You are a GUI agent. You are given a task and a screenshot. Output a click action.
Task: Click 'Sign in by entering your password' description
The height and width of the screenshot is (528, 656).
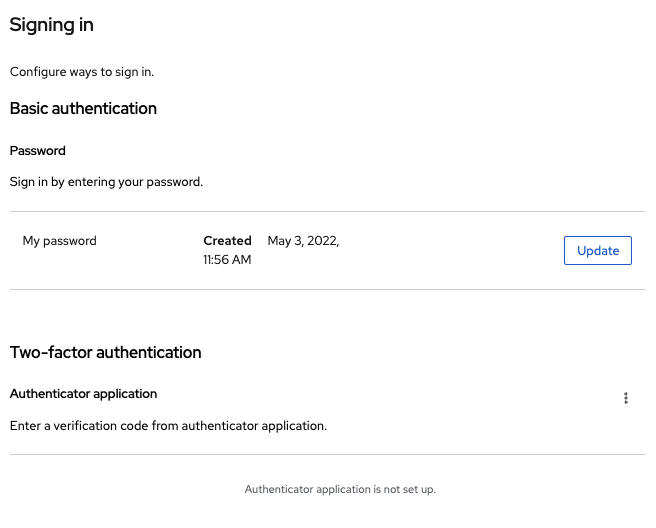coord(106,182)
